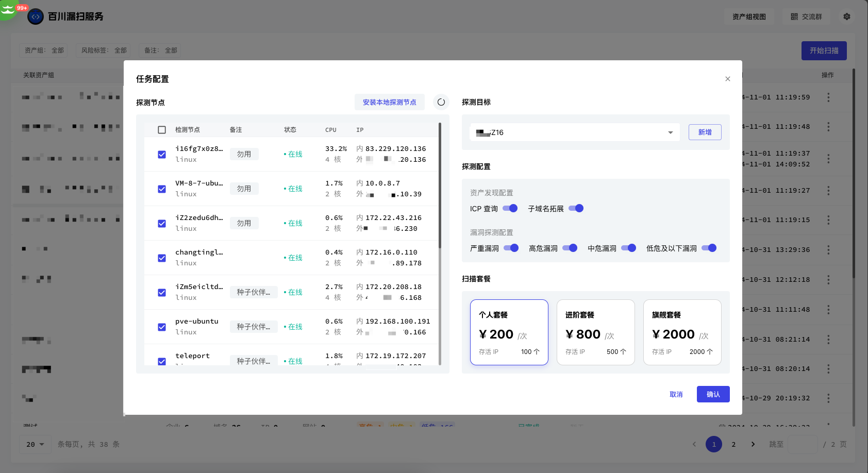
Task: Click 安装本地探测节点 button
Action: pyautogui.click(x=390, y=102)
